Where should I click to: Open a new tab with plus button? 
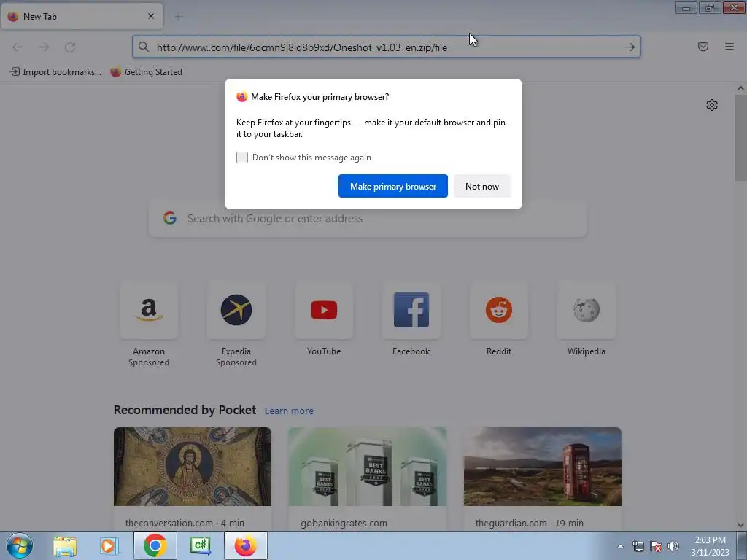(x=178, y=17)
